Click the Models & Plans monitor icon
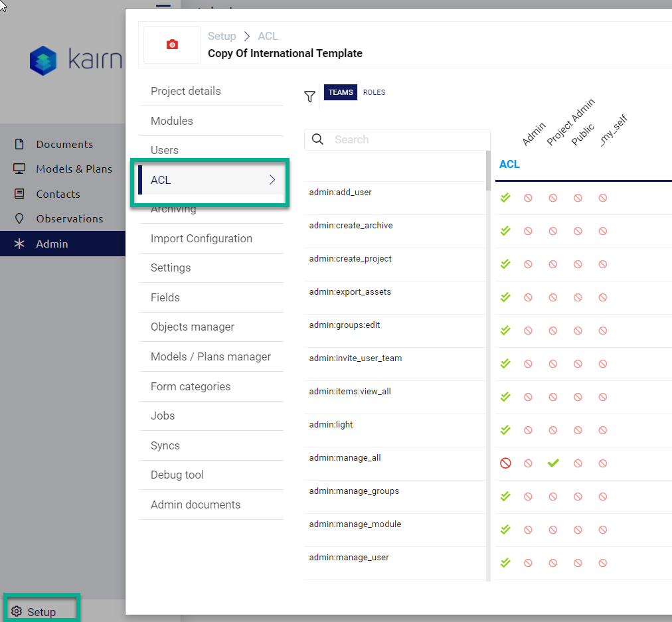 tap(19, 169)
